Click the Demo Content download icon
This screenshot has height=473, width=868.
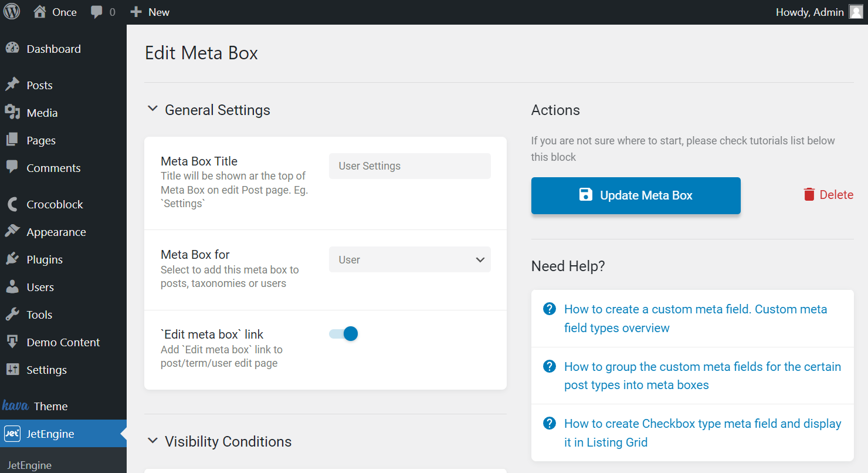12,342
